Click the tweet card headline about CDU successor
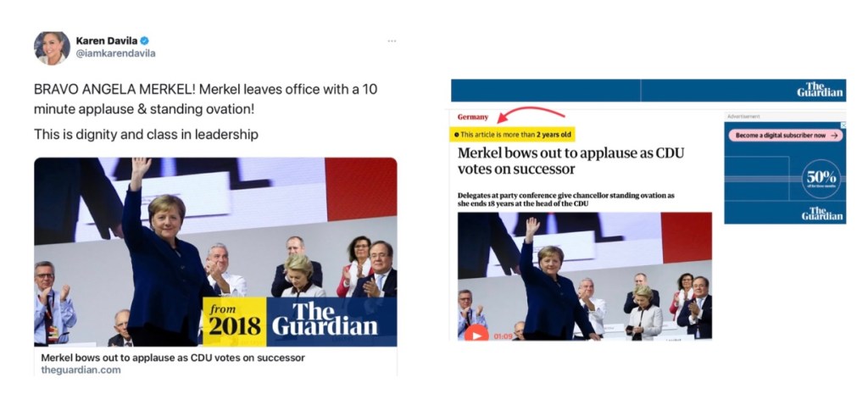868x400 pixels. [x=173, y=358]
